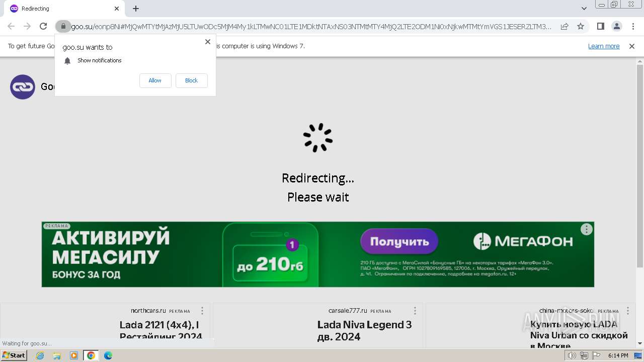Click carsale777.ru advertiser name
This screenshot has height=362, width=644.
click(x=348, y=311)
